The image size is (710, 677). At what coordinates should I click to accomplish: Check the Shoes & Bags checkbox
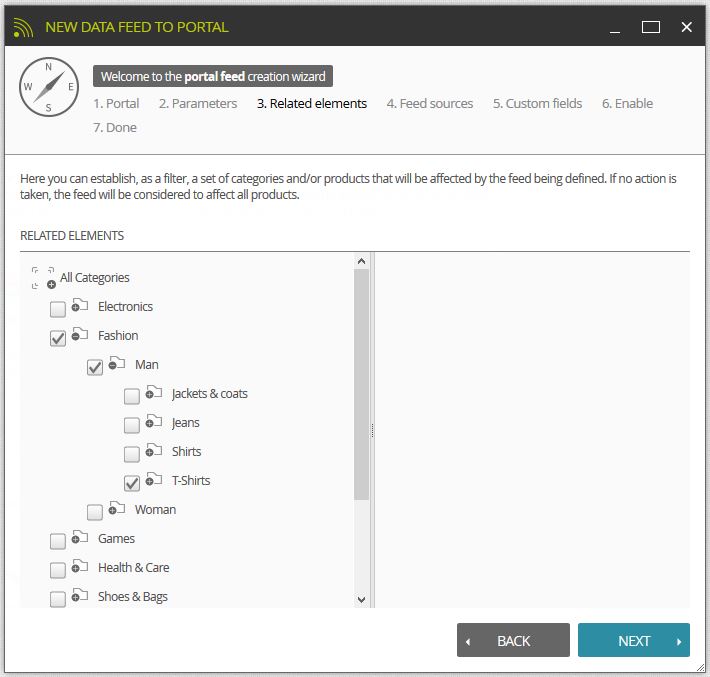(x=58, y=599)
